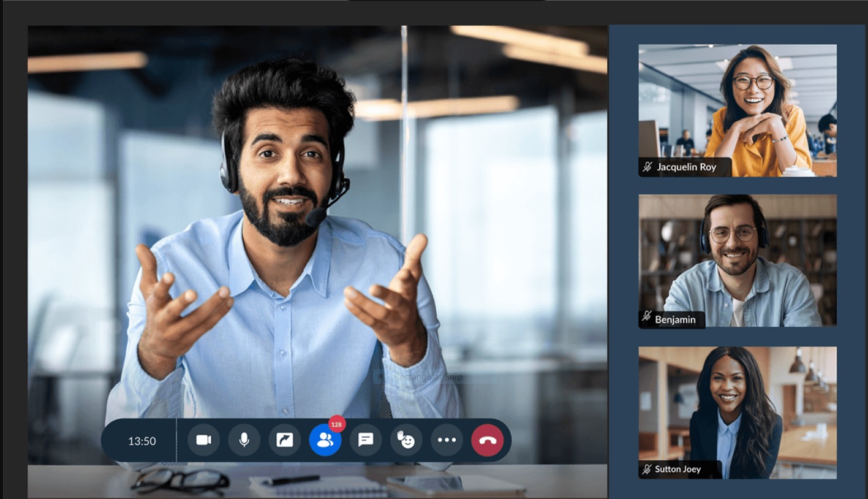Open the screen sharing options
The image size is (868, 499).
(284, 440)
